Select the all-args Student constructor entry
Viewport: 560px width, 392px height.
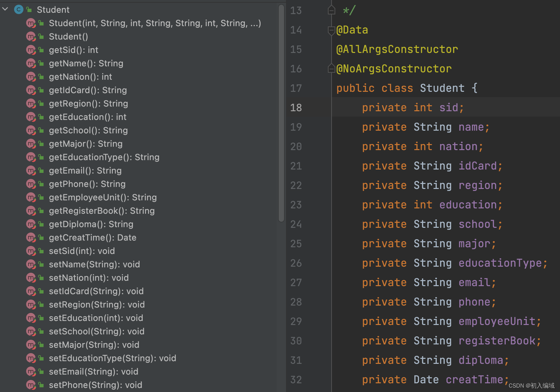pos(154,23)
